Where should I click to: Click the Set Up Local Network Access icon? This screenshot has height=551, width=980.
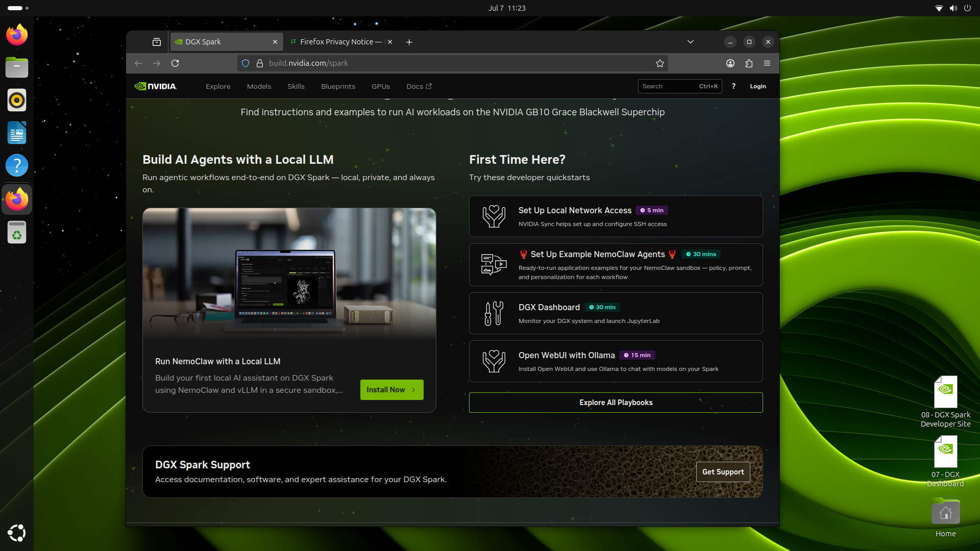[494, 216]
